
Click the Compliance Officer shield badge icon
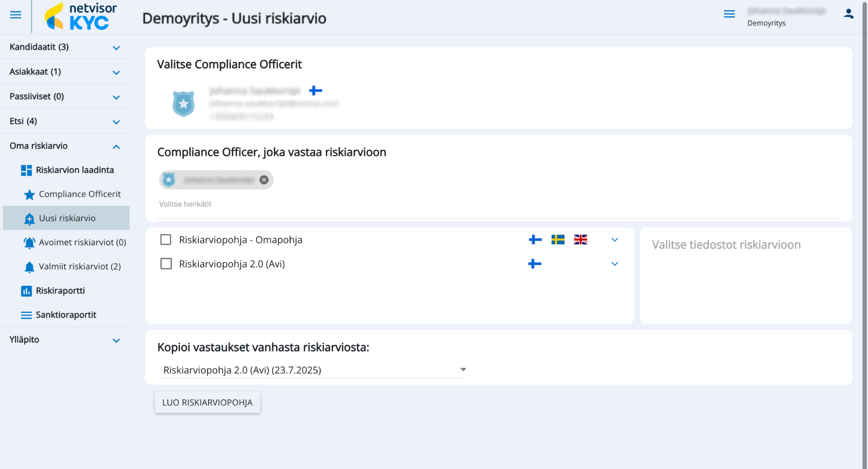pyautogui.click(x=183, y=103)
